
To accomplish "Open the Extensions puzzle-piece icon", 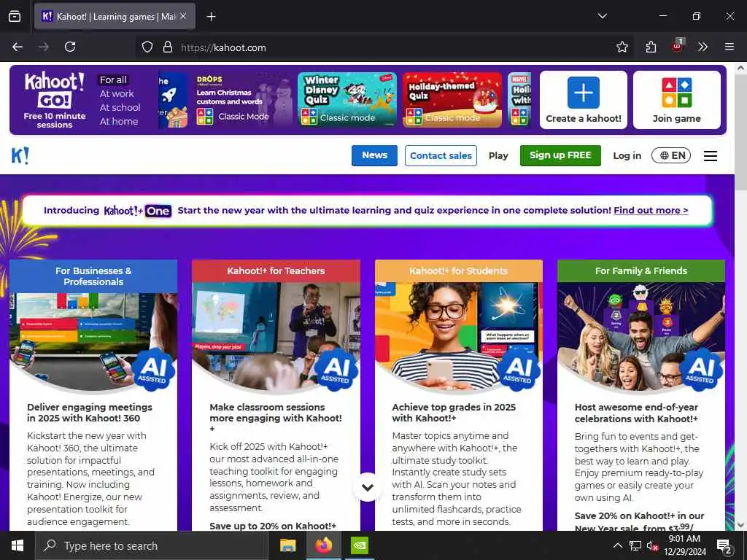I will [650, 47].
